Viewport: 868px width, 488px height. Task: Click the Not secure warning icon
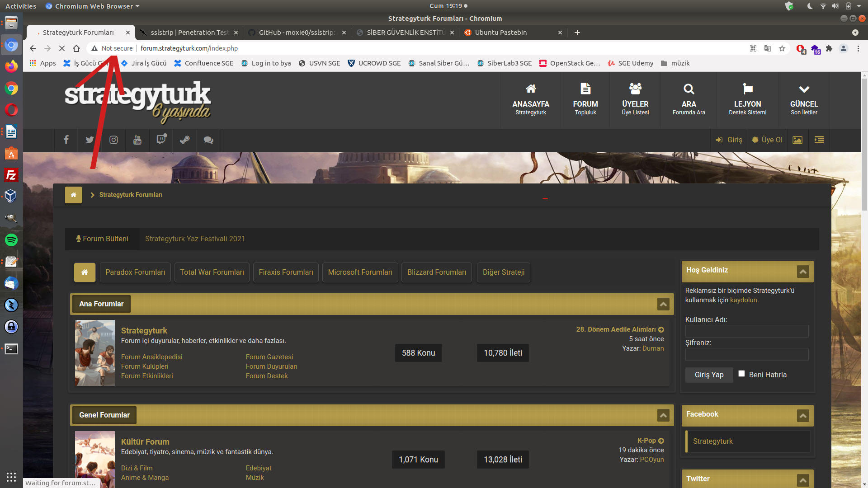tap(94, 48)
